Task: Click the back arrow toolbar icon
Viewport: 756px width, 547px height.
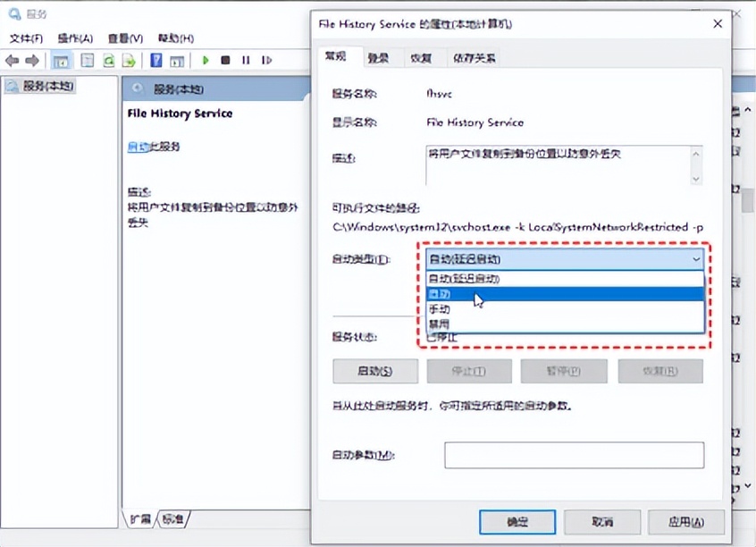Action: point(12,60)
